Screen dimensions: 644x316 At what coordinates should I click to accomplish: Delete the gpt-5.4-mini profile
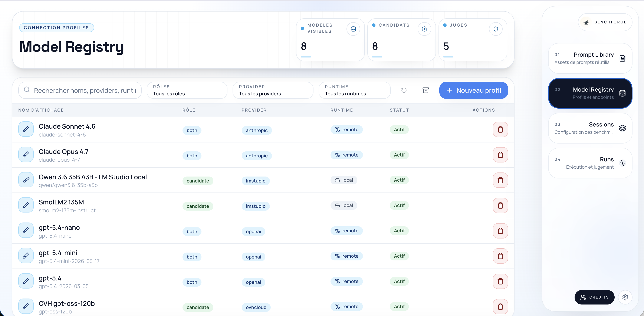coord(500,256)
